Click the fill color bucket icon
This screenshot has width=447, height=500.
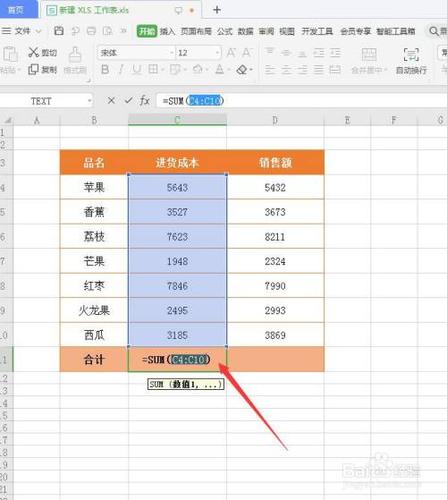click(x=198, y=69)
